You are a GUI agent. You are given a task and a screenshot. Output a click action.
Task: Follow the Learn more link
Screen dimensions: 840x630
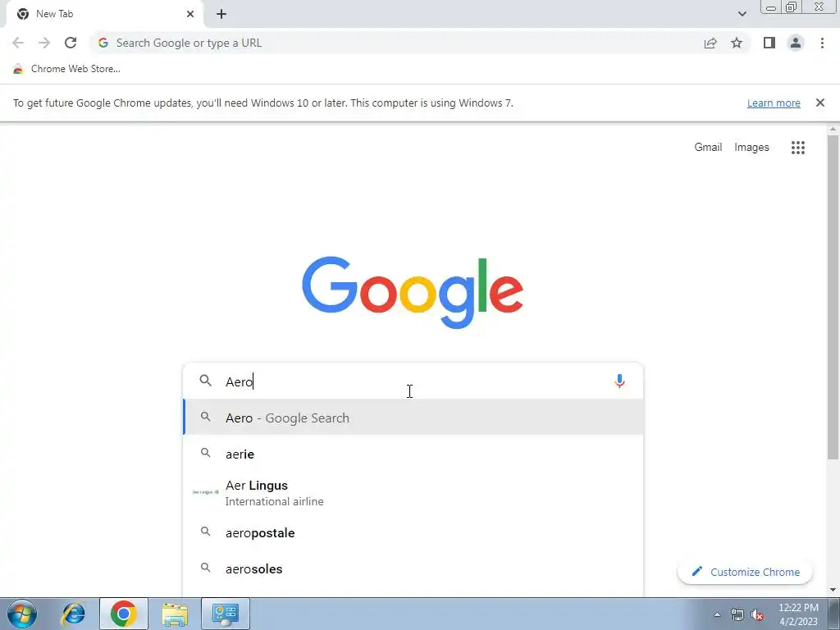774,103
